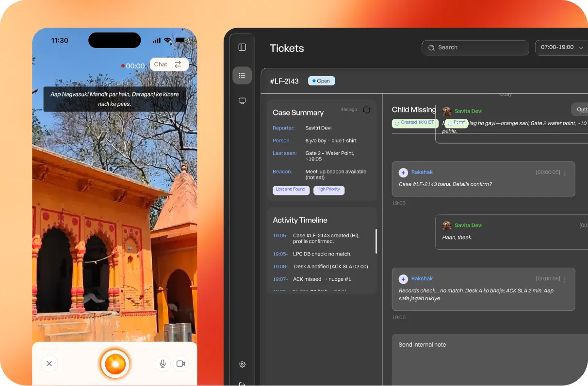The width and height of the screenshot is (588, 386).
Task: Click Rakshak avatar on 'Records check' message
Action: point(403,279)
